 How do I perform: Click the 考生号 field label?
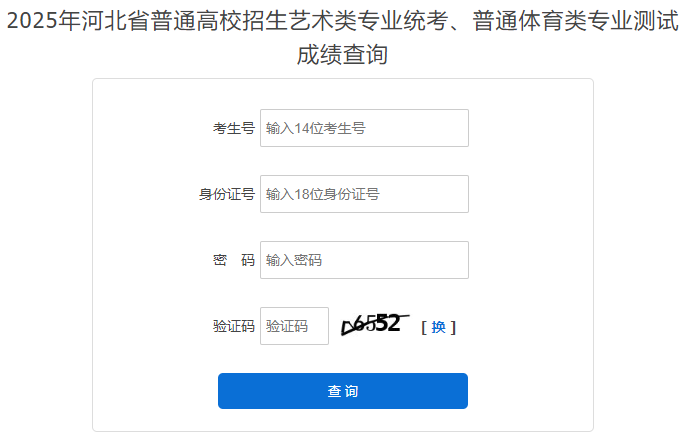tap(234, 129)
